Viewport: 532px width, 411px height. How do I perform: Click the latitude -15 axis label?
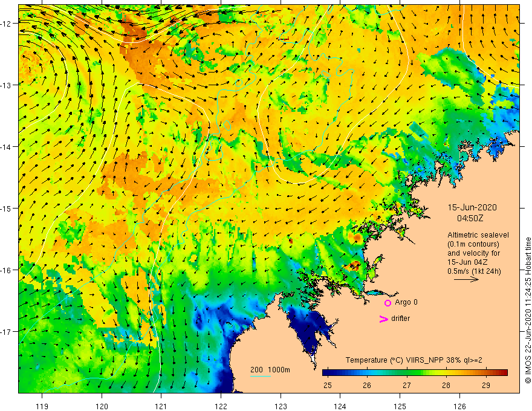click(6, 208)
